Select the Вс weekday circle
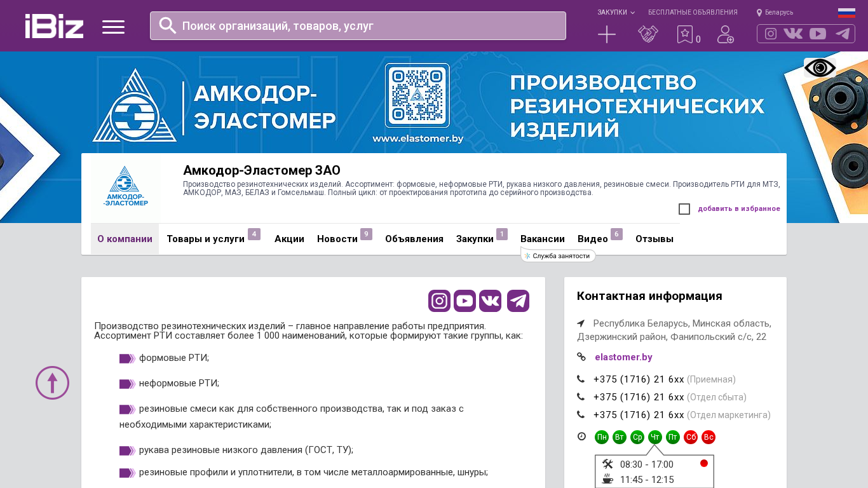Image resolution: width=868 pixels, height=488 pixels. click(709, 437)
